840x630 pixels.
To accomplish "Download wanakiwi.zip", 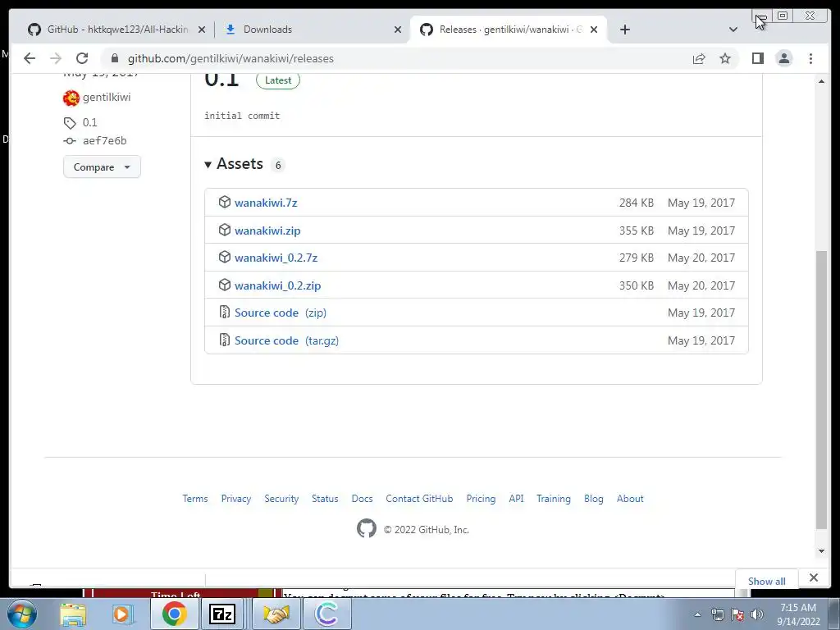I will pyautogui.click(x=267, y=231).
